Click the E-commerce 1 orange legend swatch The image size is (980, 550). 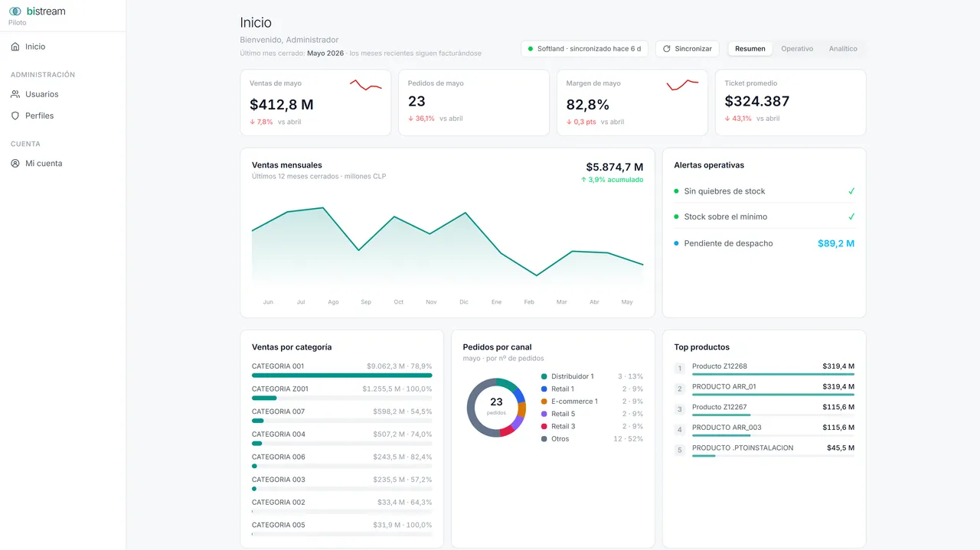click(544, 402)
